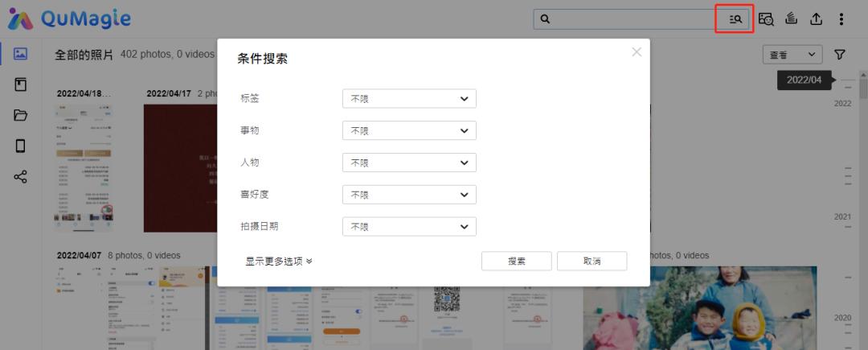Expand the 拍摄日期 dropdown
Screen dimensions: 868x350
(409, 227)
